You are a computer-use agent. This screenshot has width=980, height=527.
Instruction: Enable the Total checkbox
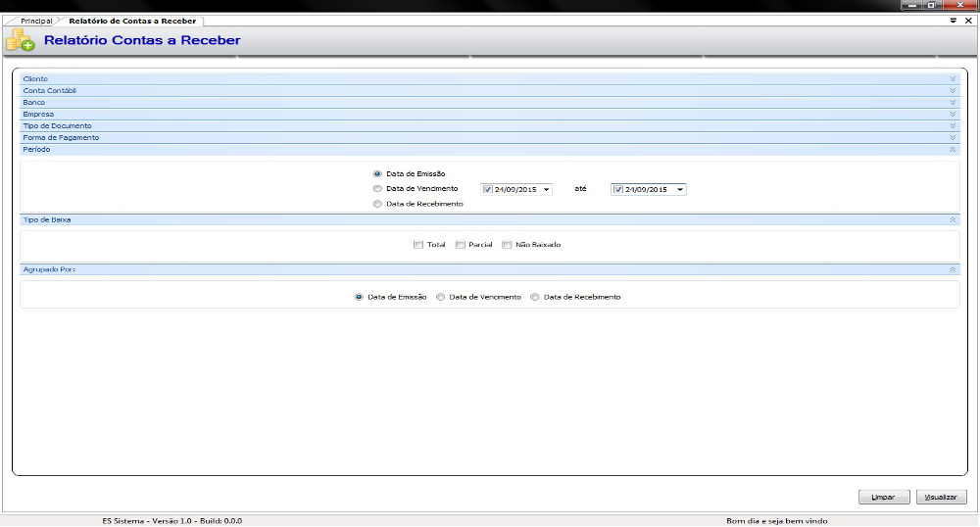point(418,245)
